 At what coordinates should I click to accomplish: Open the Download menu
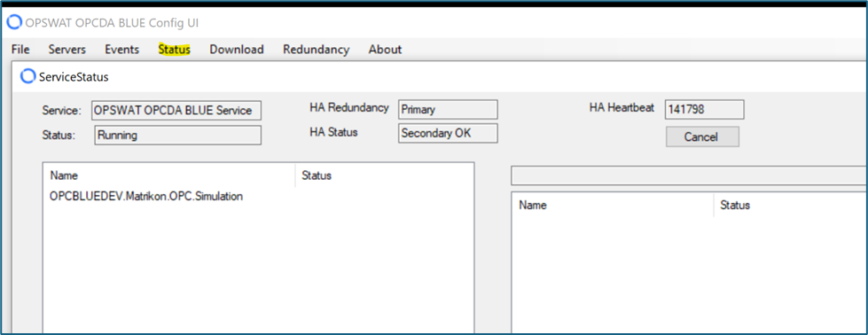point(237,50)
